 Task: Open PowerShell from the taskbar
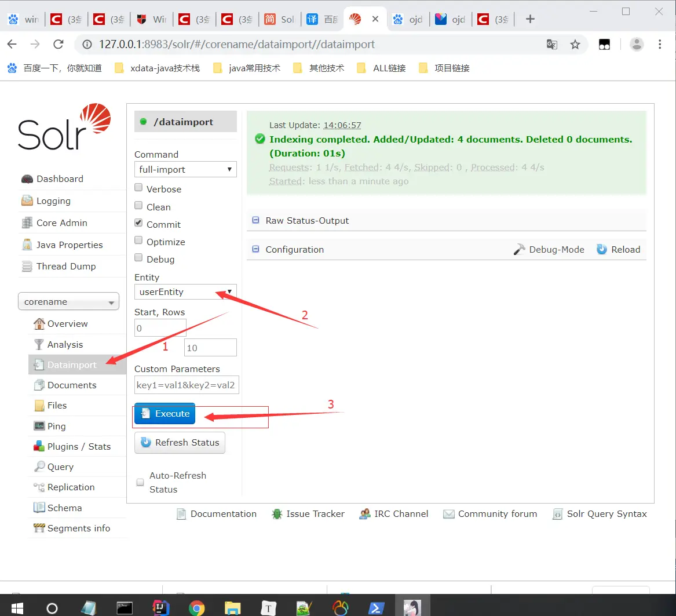click(x=377, y=608)
